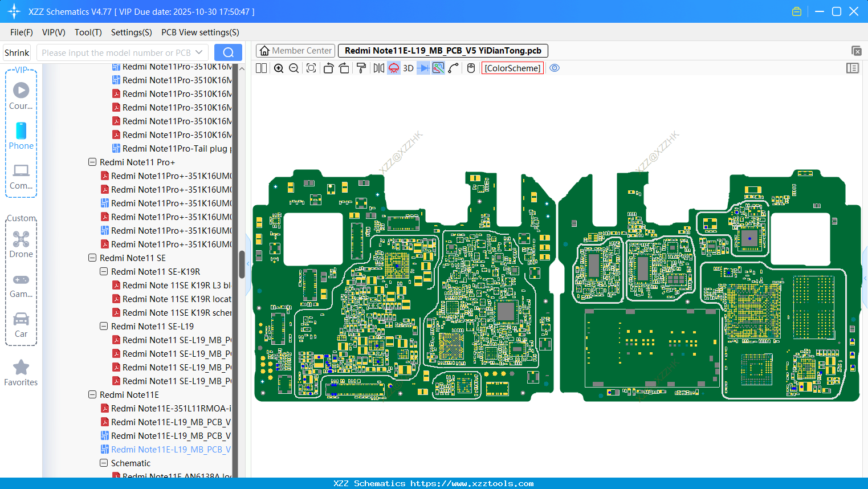Viewport: 868px width, 489px height.
Task: Toggle the eye visibility icon beside ColorScheme
Action: click(x=555, y=68)
